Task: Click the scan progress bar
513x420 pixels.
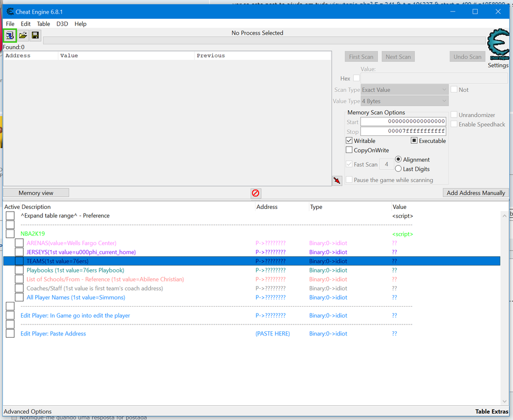Action: pos(264,40)
